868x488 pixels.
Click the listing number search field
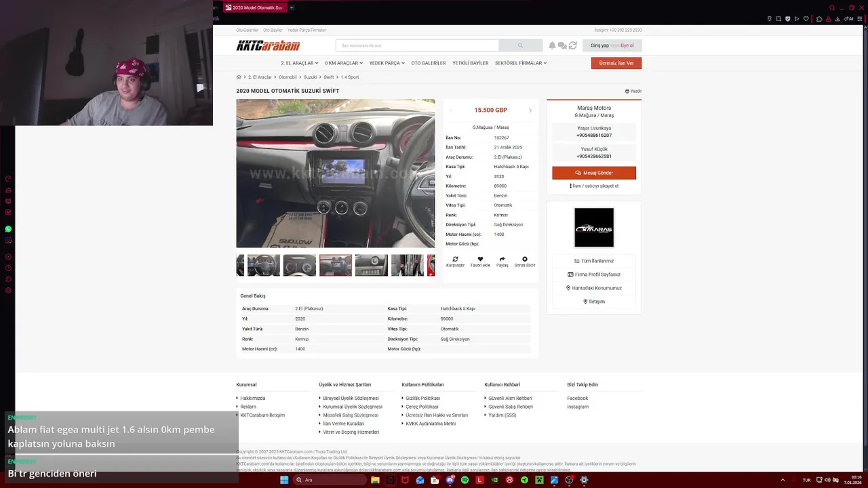pos(417,45)
